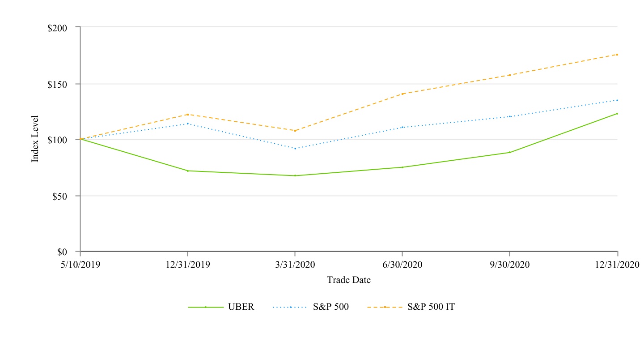Select UBER data point at 3/31/2020
The image size is (644, 342).
[295, 175]
